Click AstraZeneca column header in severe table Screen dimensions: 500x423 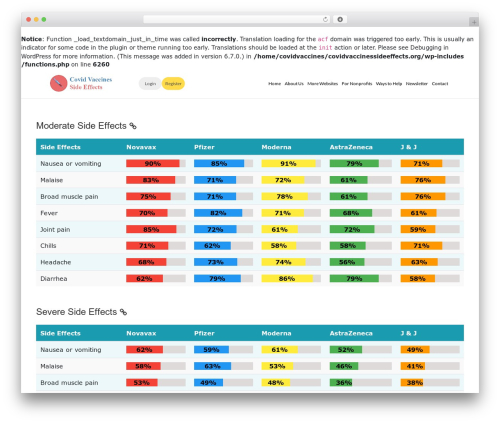click(351, 333)
